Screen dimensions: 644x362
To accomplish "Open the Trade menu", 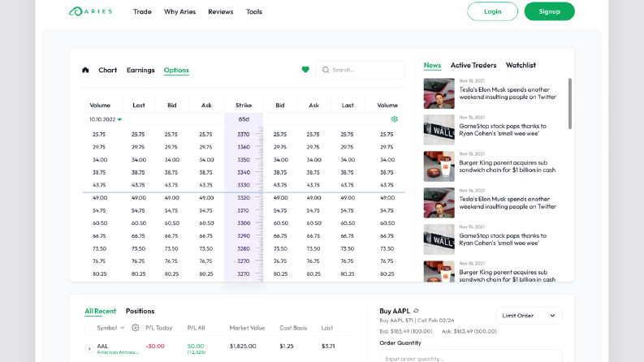I will pyautogui.click(x=142, y=11).
